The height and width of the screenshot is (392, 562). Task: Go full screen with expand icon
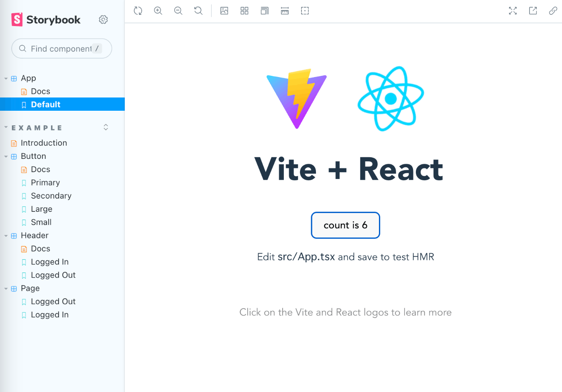click(513, 11)
